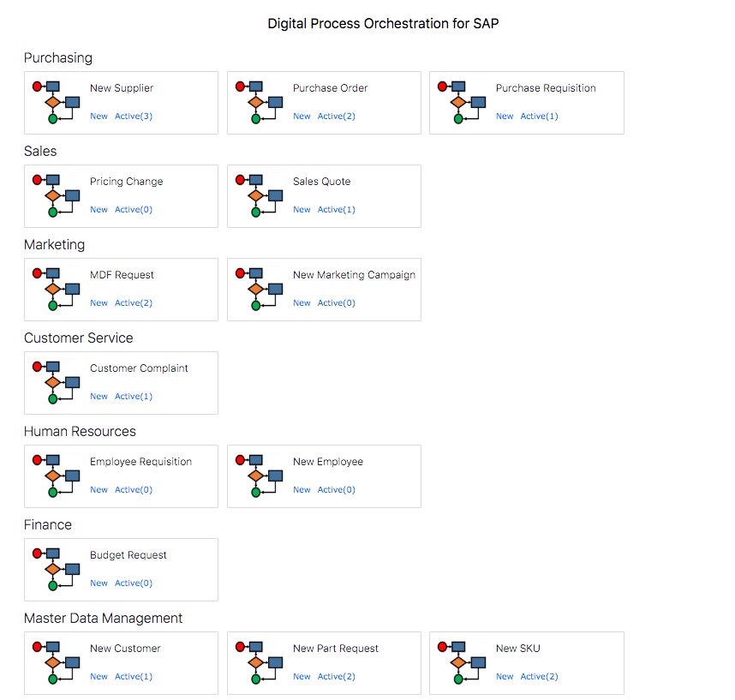Open the New SKU process icon
Image resolution: width=735 pixels, height=700 pixels.
pyautogui.click(x=461, y=661)
